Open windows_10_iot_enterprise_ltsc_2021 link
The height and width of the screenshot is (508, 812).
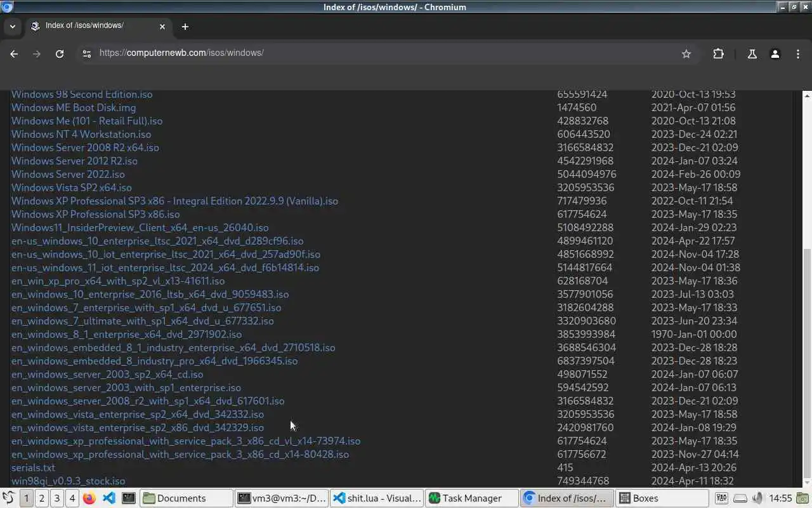166,254
